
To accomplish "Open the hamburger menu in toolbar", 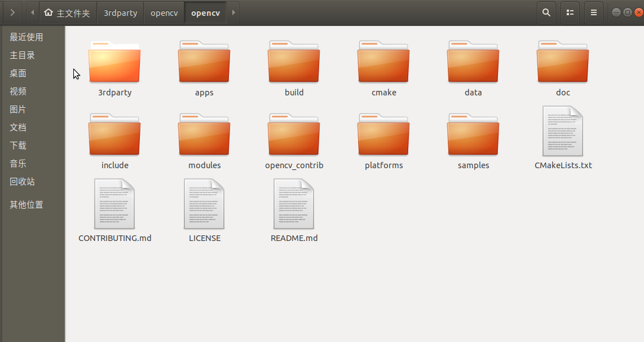I will tap(593, 12).
